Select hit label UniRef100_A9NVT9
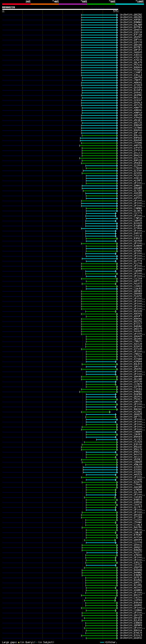This screenshot has height=644, width=146. (131, 108)
